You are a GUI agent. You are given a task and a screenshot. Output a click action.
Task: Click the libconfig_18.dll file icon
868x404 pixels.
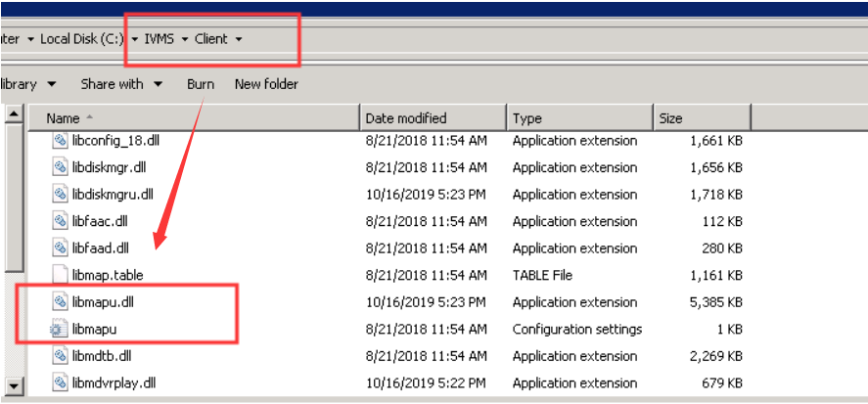point(60,141)
